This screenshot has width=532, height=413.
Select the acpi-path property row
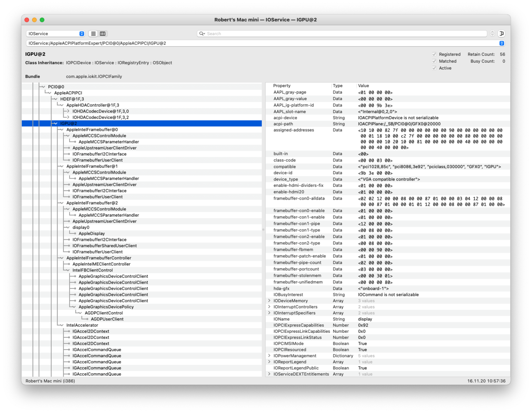coord(388,124)
